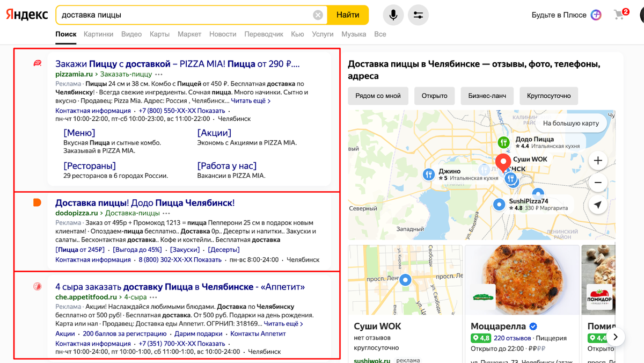Open search settings sliders icon
The image size is (644, 363).
point(418,15)
